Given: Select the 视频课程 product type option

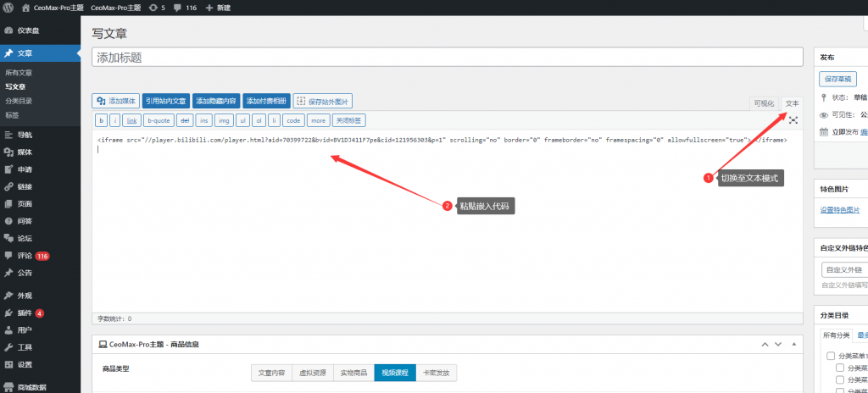Looking at the screenshot, I should [x=394, y=372].
